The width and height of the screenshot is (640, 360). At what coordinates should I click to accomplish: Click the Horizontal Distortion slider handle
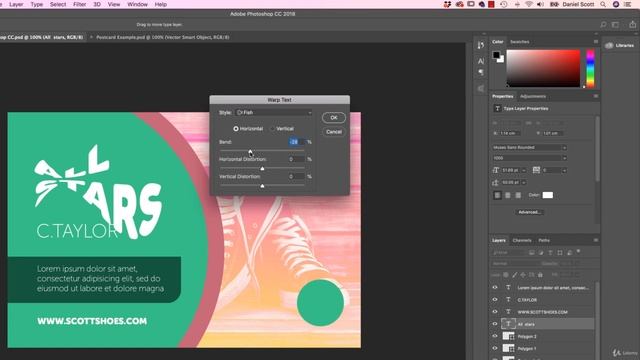pos(262,168)
